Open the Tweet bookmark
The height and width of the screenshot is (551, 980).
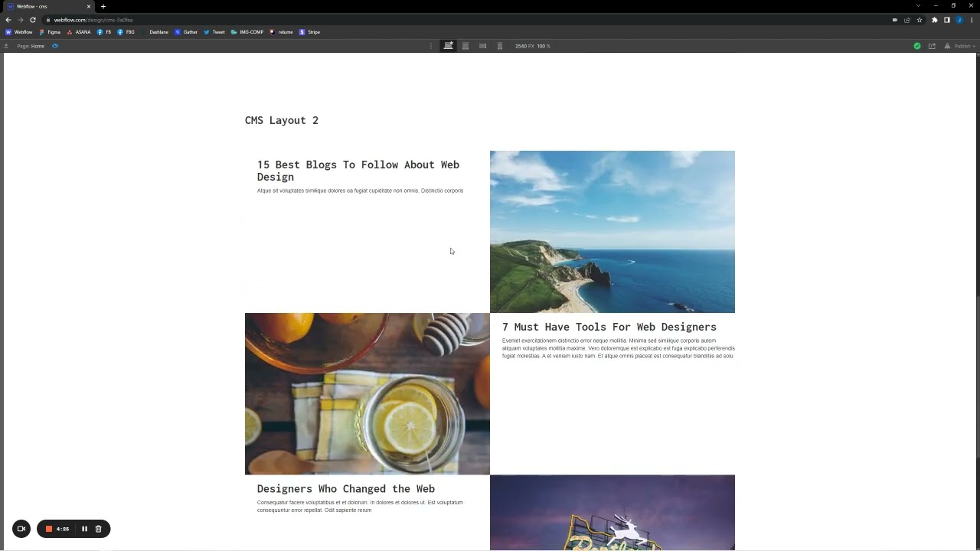(214, 32)
